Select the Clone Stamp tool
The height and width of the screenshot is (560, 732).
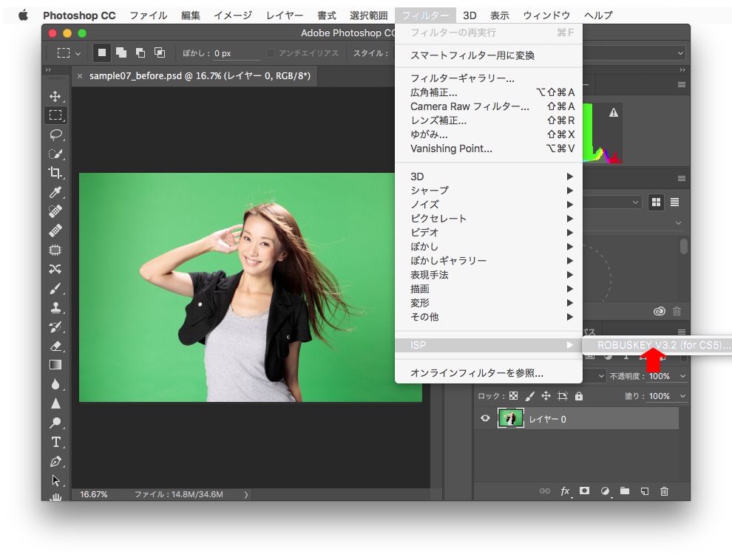tap(55, 308)
